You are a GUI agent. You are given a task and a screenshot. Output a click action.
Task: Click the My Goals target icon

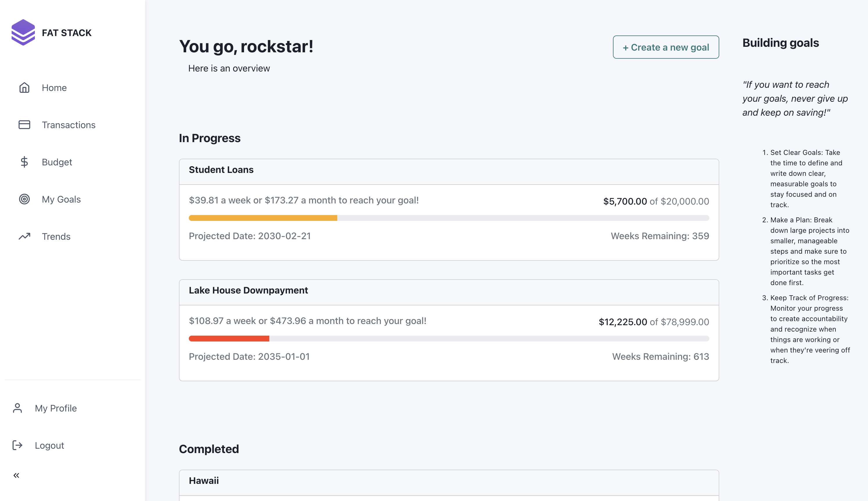tap(24, 199)
